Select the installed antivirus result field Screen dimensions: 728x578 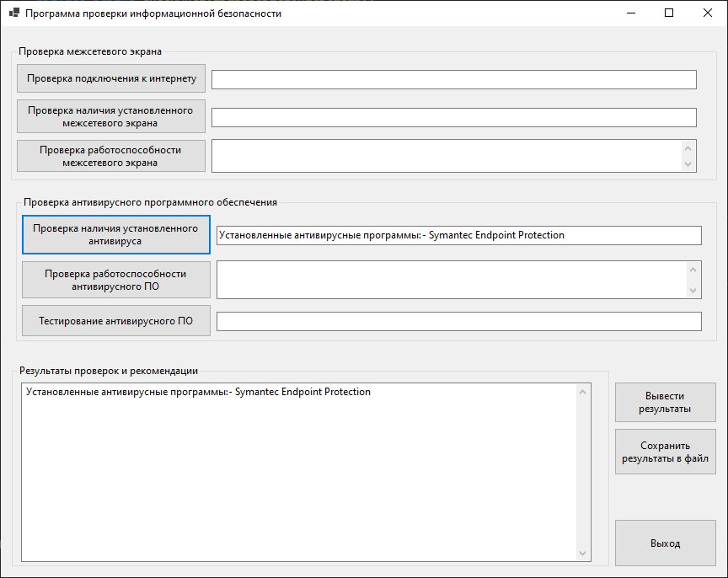(x=459, y=235)
